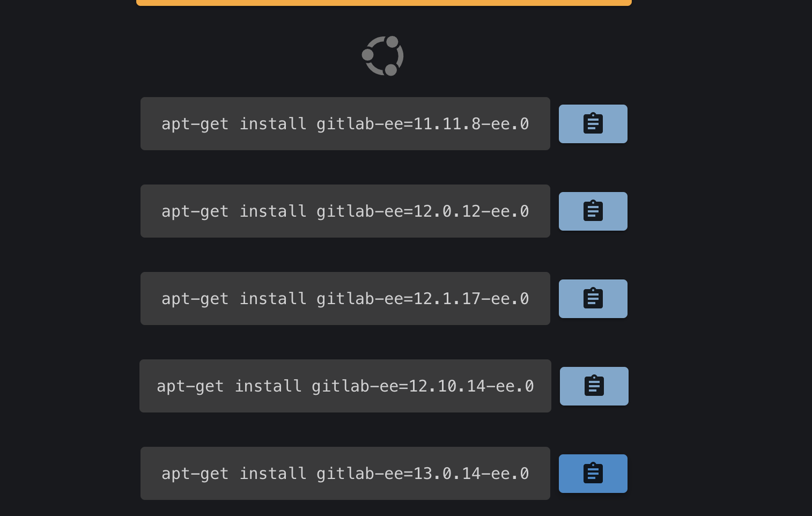Screen dimensions: 812x516
Task: Select the Ubuntu circle-of-friends emblem
Action: (383, 55)
